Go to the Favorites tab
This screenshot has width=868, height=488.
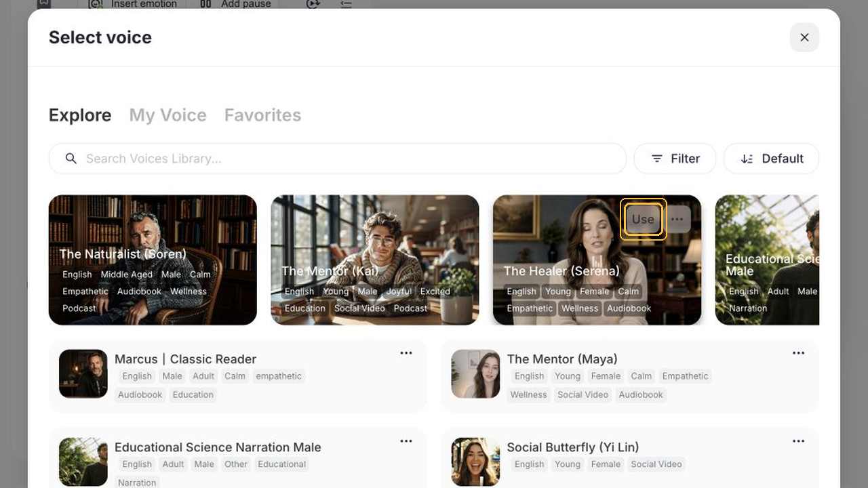click(x=262, y=115)
